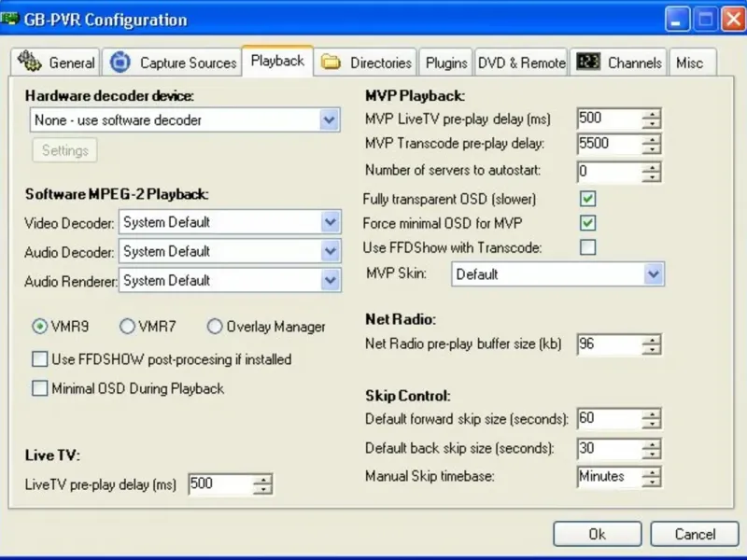Go to the Channels tab
This screenshot has height=560, width=747.
coord(619,63)
